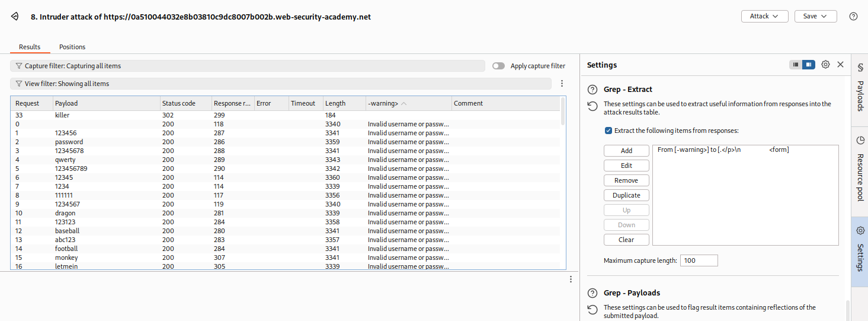Click the Settings panel gear icon

(x=825, y=65)
